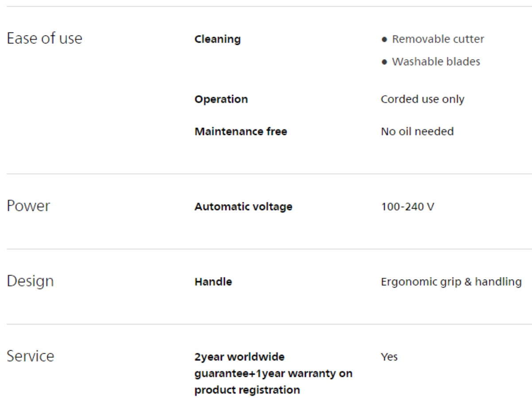The height and width of the screenshot is (415, 532).
Task: Click the Ergonomic grip & handling text
Action: tap(451, 282)
